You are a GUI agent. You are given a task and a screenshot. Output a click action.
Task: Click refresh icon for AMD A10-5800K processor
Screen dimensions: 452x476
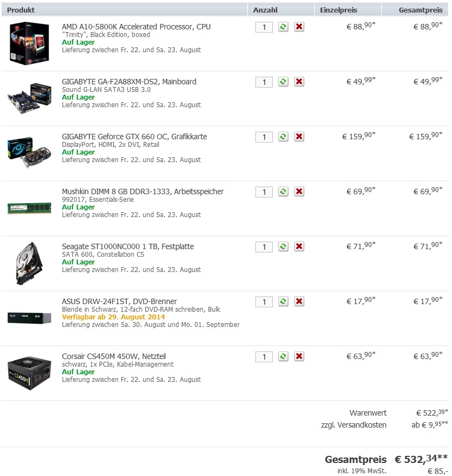(x=283, y=27)
